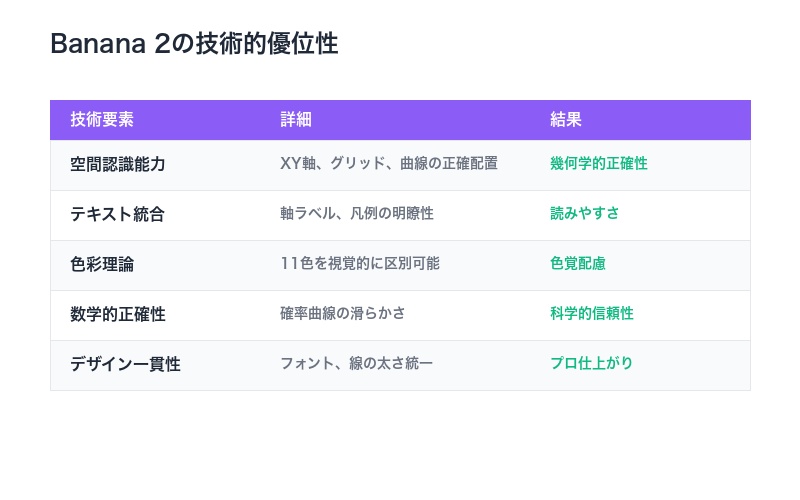Click the "確率曲線の滑らかさ" detail cell
This screenshot has width=800, height=500.
(343, 314)
